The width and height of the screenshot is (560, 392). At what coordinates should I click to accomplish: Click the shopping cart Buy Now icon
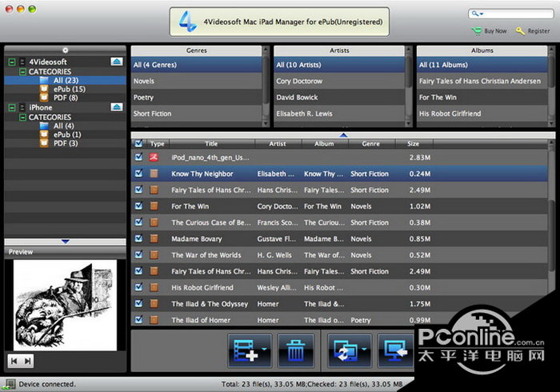tap(477, 31)
